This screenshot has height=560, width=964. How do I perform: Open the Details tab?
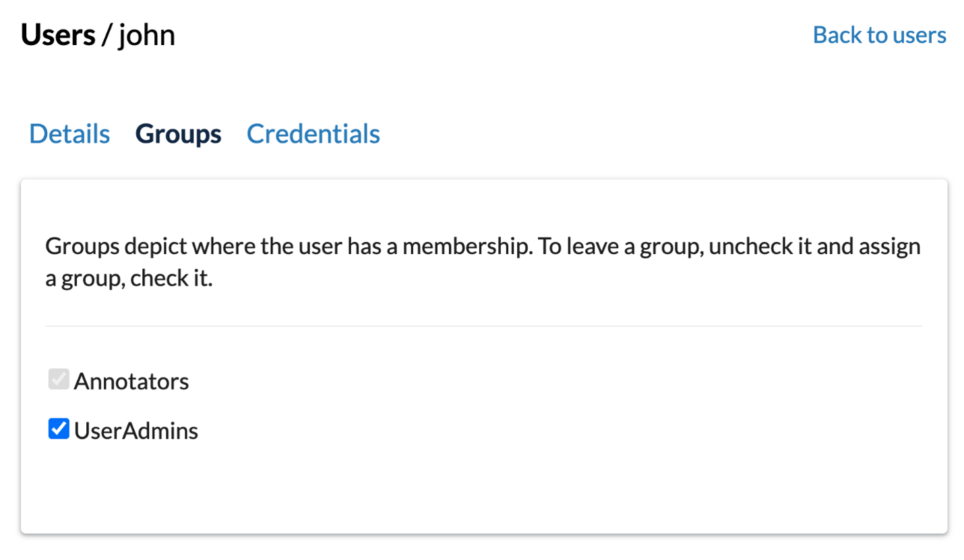pos(69,134)
